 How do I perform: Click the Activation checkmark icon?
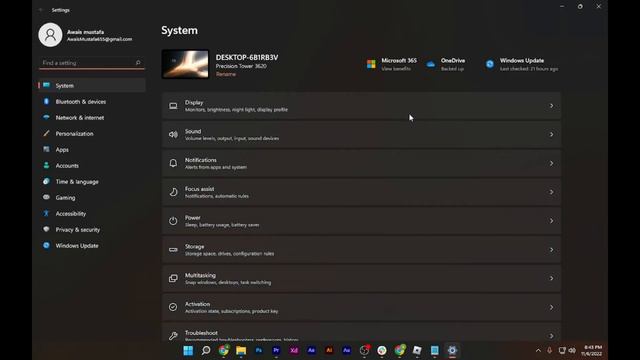click(x=173, y=307)
